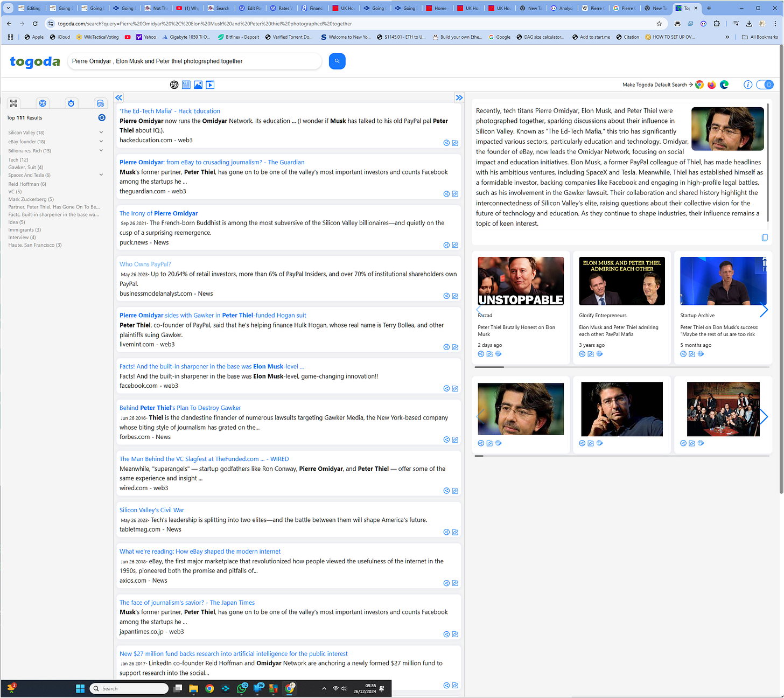Open 'The face of journalism's savior?' link
The width and height of the screenshot is (784, 698).
187,603
